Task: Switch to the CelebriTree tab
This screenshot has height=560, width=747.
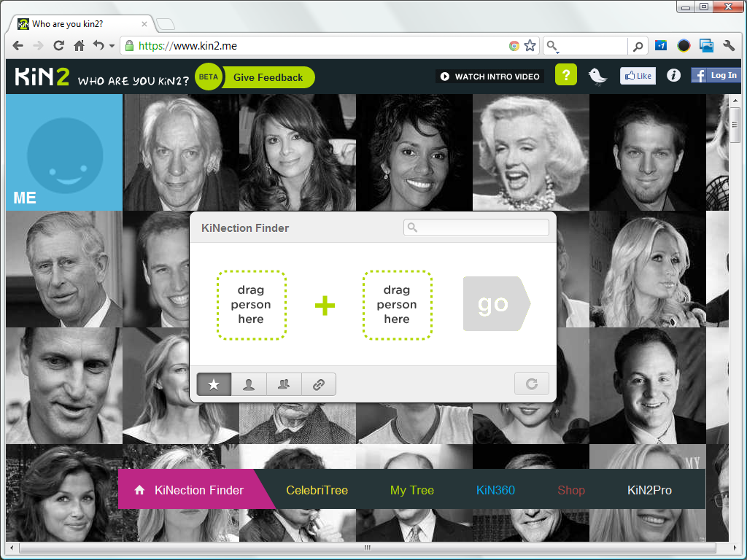Action: coord(317,490)
